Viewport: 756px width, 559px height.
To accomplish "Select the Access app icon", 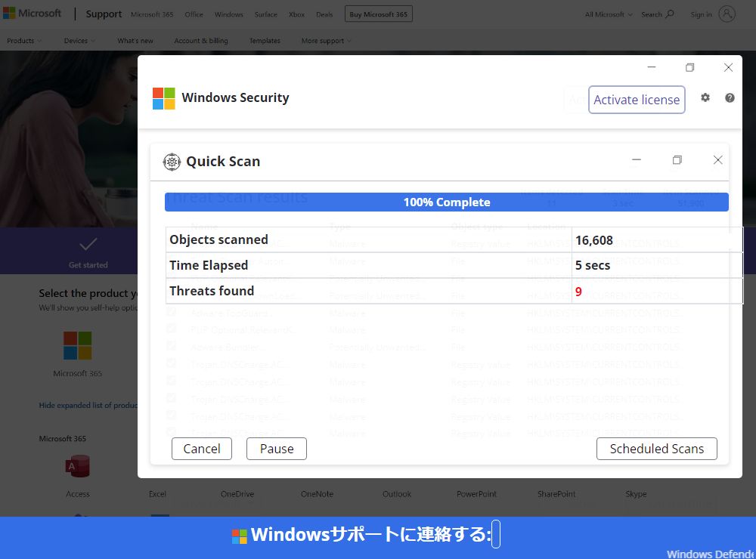I will [78, 466].
